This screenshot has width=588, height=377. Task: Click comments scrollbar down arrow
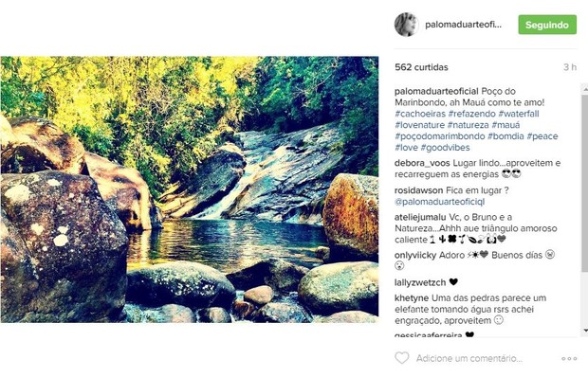(x=584, y=331)
